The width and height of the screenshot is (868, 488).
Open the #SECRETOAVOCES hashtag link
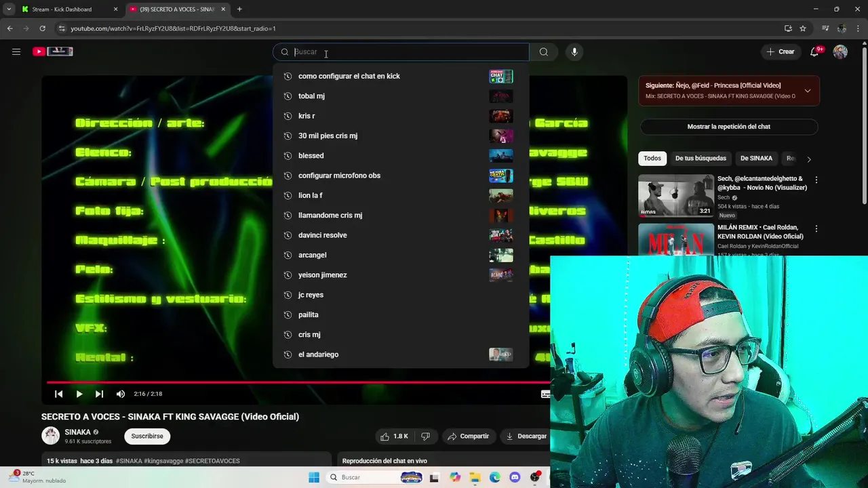212,461
